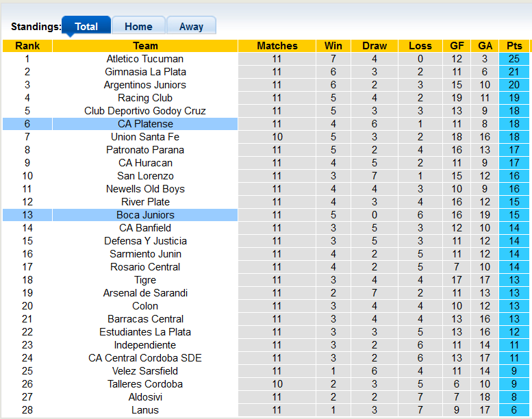Viewport: 532px width, 419px height.
Task: Switch to the Total standings tab
Action: coord(86,27)
